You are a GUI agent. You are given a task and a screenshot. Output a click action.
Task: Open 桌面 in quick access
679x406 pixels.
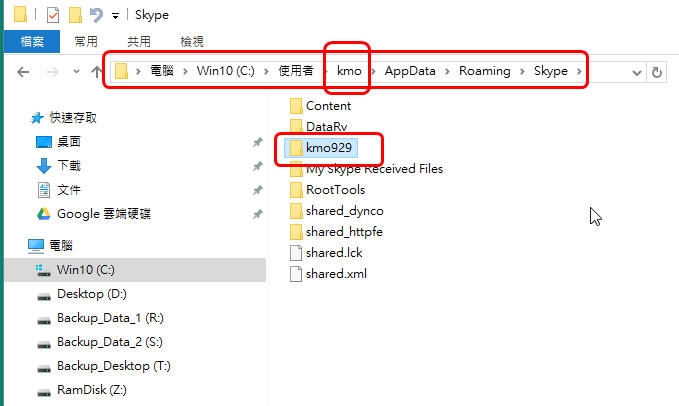[69, 142]
